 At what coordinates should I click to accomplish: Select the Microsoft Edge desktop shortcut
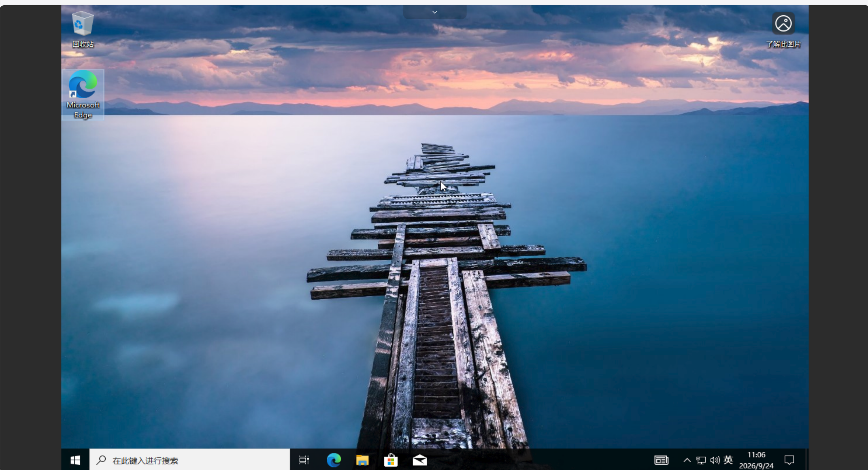pos(83,95)
